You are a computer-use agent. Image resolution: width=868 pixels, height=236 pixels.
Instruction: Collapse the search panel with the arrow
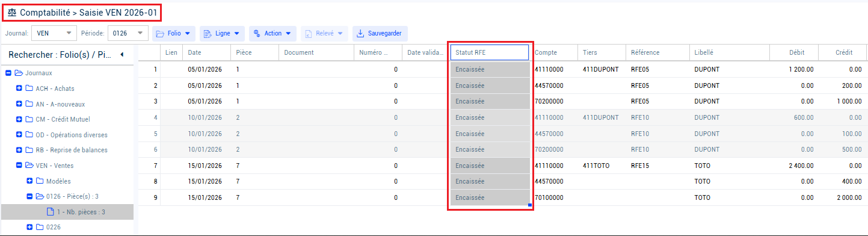tap(122, 55)
